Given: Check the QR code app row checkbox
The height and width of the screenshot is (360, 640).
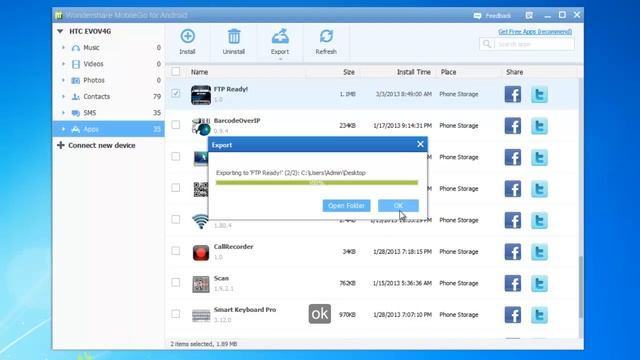Looking at the screenshot, I should point(176,187).
